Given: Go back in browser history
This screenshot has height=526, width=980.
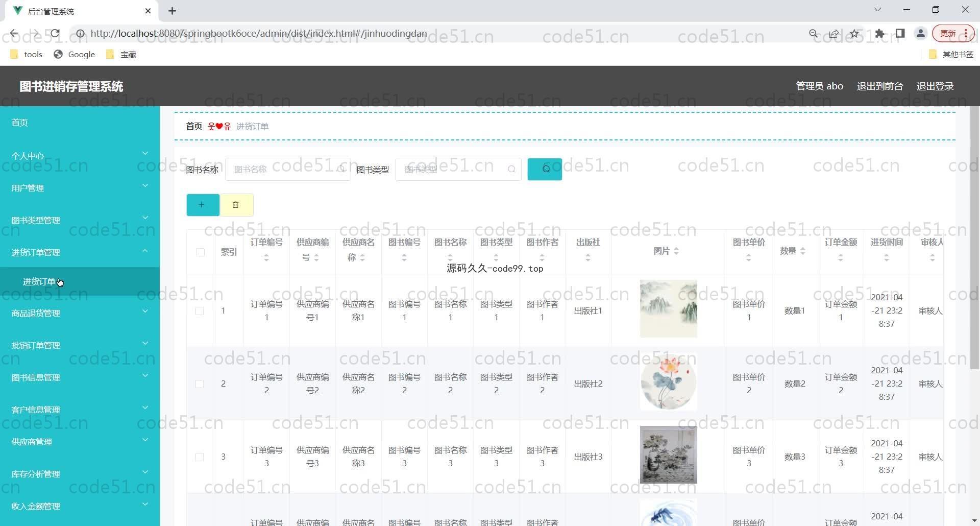Looking at the screenshot, I should pos(14,34).
